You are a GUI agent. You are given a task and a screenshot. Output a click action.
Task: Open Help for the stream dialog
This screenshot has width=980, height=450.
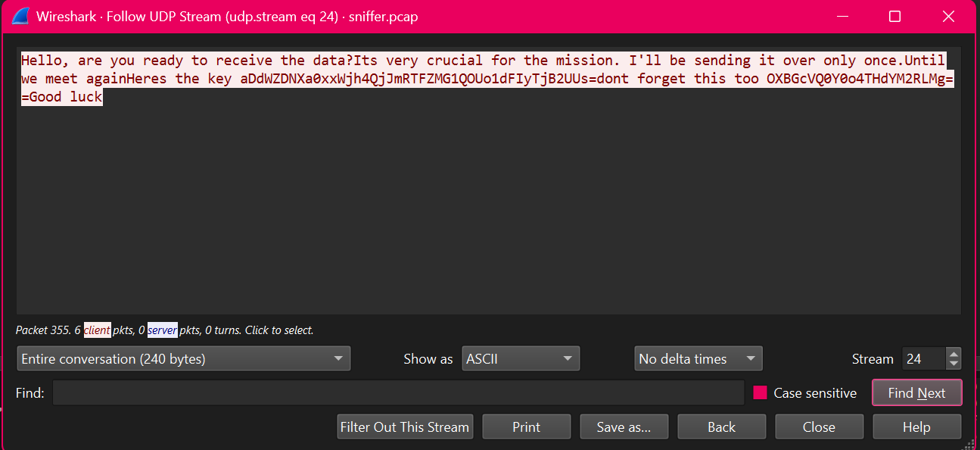(x=916, y=427)
